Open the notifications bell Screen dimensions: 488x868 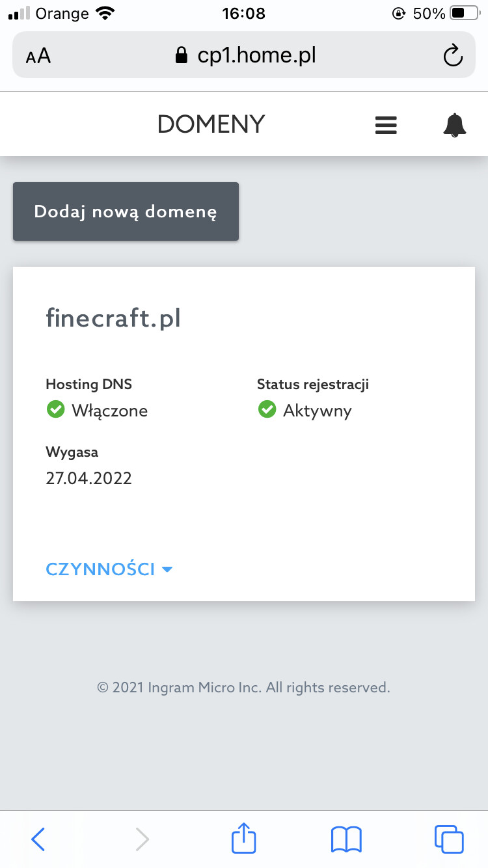click(x=455, y=124)
